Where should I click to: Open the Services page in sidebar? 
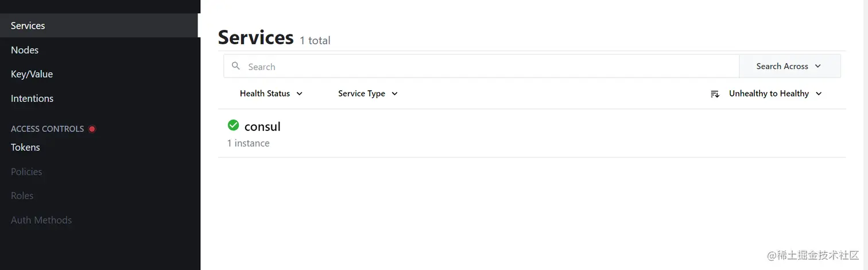tap(28, 26)
